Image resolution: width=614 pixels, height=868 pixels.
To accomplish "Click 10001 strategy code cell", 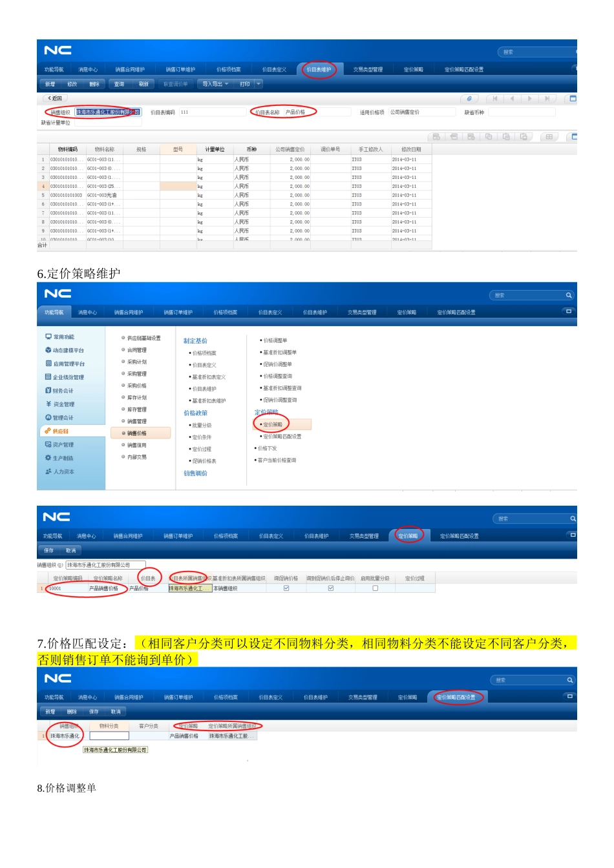I will point(67,588).
